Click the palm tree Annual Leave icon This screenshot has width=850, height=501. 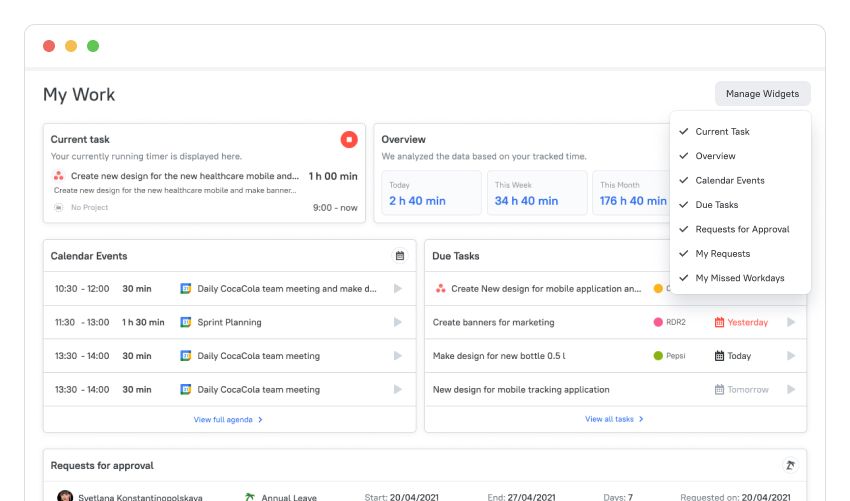click(x=249, y=497)
